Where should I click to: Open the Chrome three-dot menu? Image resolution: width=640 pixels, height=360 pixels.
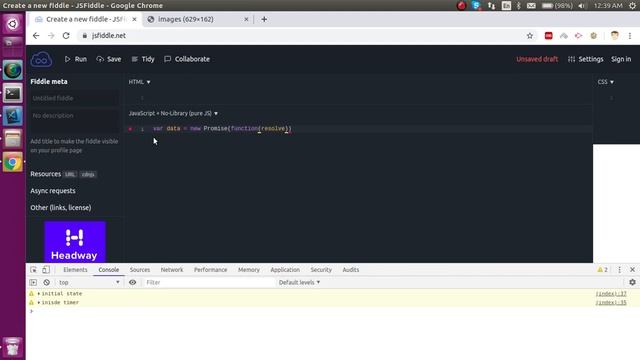[630, 36]
